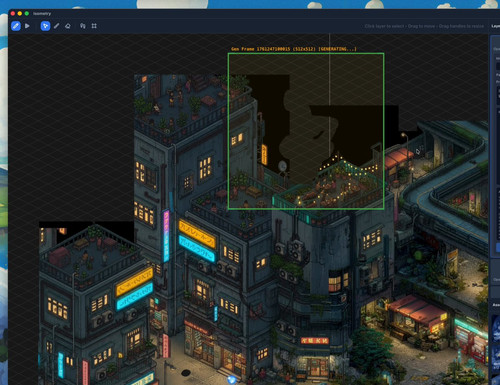
Task: Minimize the Isometry window
Action: pyautogui.click(x=20, y=13)
